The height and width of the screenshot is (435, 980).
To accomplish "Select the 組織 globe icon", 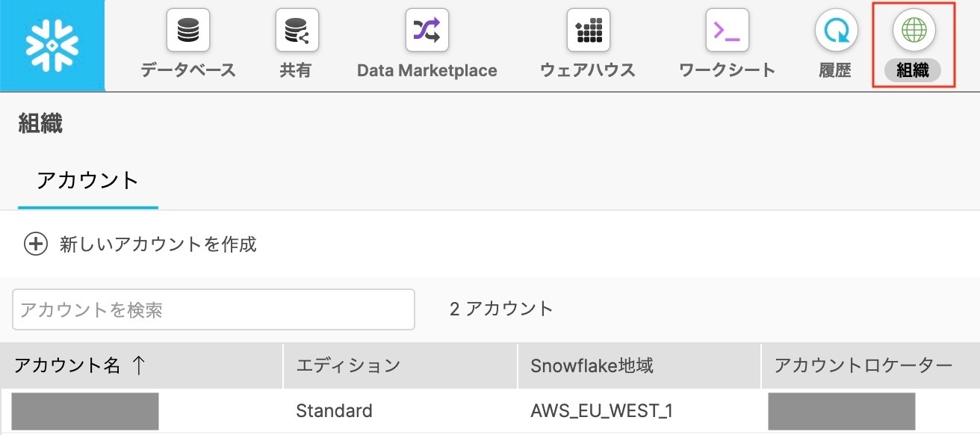I will tap(914, 30).
